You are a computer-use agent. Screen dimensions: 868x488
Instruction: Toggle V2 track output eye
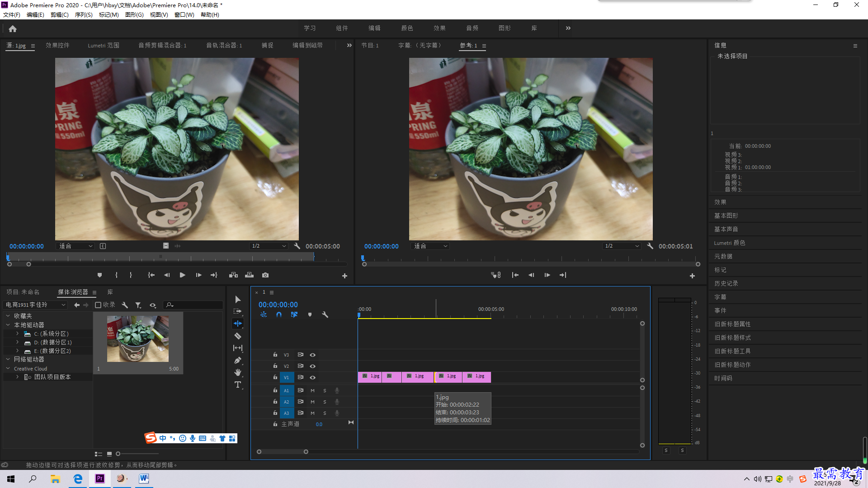point(312,366)
